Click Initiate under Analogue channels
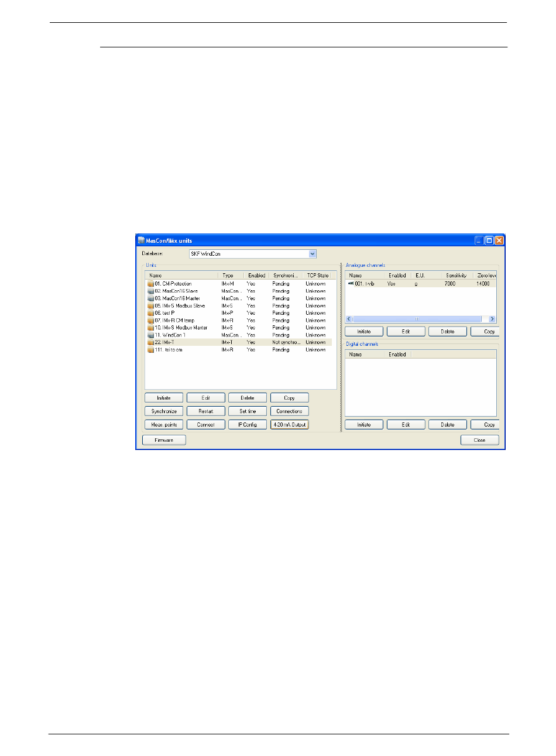 tap(364, 331)
